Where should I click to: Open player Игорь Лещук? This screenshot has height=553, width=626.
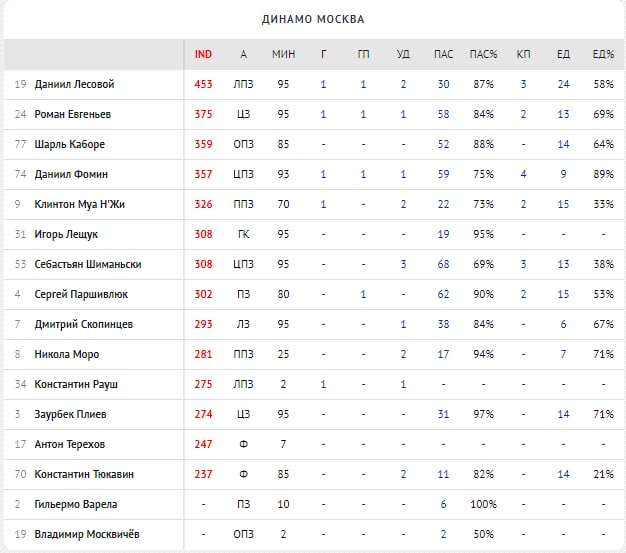pyautogui.click(x=66, y=234)
